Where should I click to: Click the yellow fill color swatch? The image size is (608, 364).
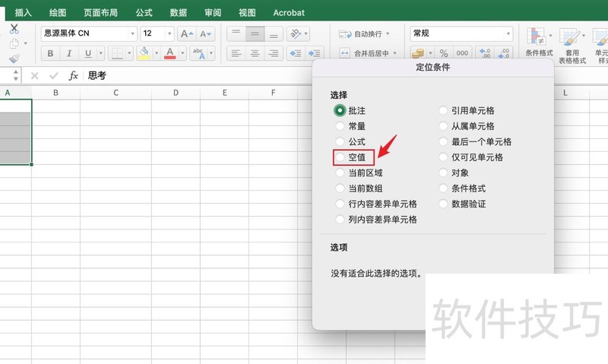[x=144, y=53]
